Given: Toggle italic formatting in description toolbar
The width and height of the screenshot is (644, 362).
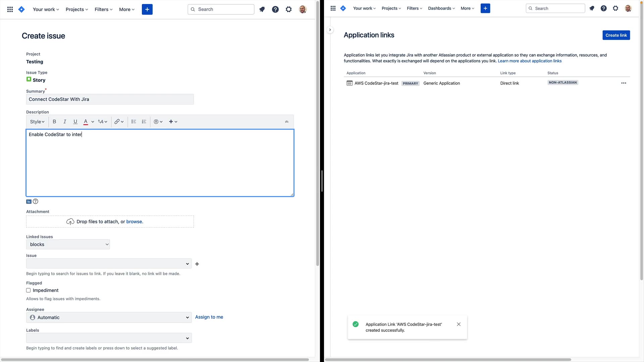Looking at the screenshot, I should pyautogui.click(x=65, y=122).
